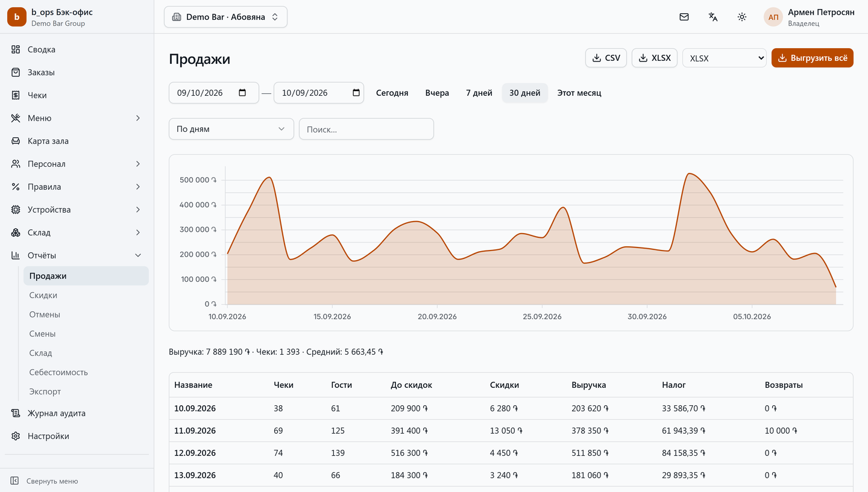Go to Заказы in sidebar
The width and height of the screenshot is (868, 492).
pos(77,72)
